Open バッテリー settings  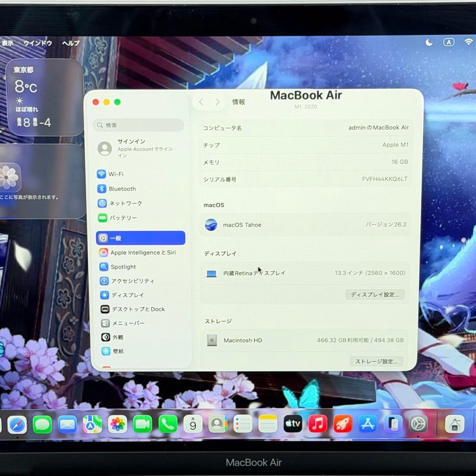point(123,218)
